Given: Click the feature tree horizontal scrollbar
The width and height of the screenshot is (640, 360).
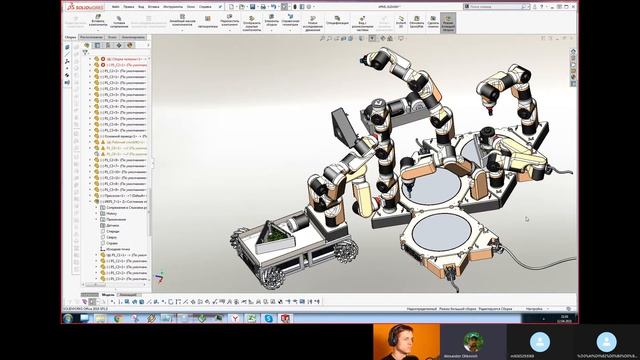Looking at the screenshot, I should click(114, 284).
